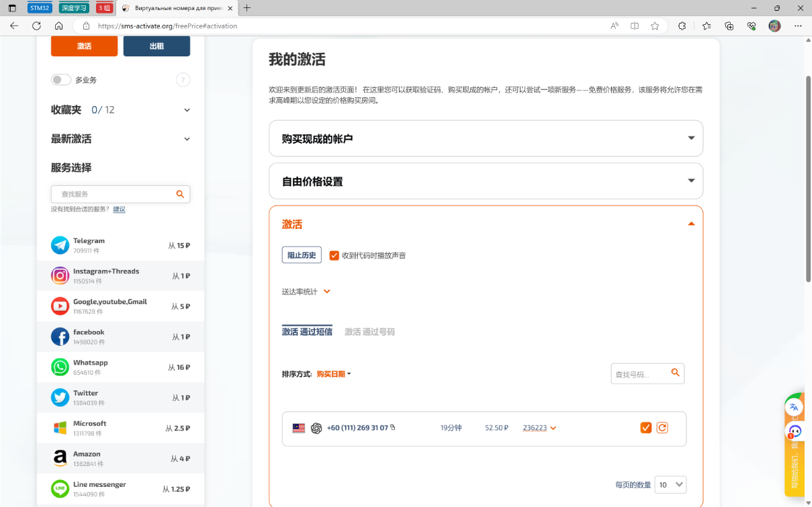The height and width of the screenshot is (507, 812).
Task: Open the browser profile avatar
Action: click(774, 26)
